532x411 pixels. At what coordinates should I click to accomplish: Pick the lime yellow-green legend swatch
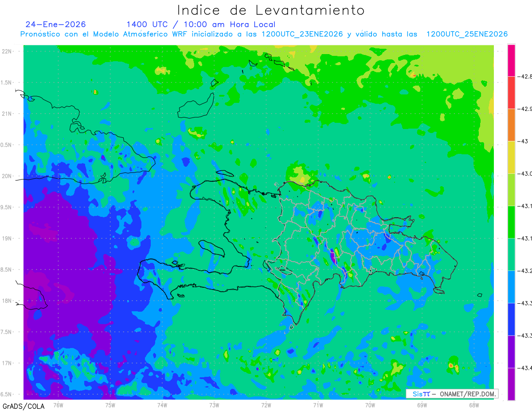point(511,189)
